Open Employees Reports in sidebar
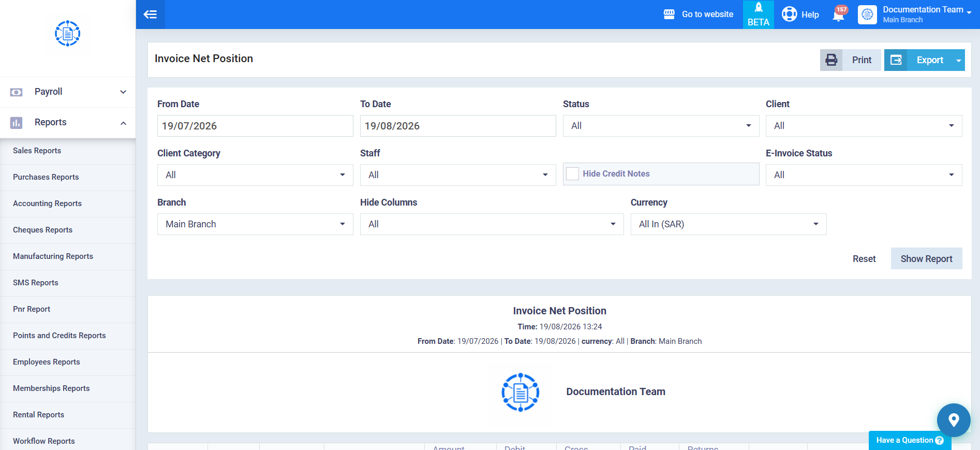Image resolution: width=980 pixels, height=450 pixels. (68, 362)
